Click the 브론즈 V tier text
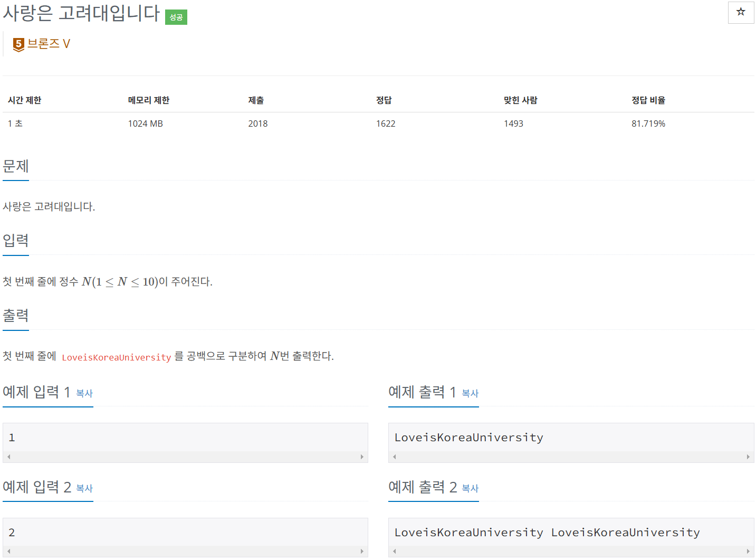Screen dimensions: 756x560 click(x=49, y=44)
